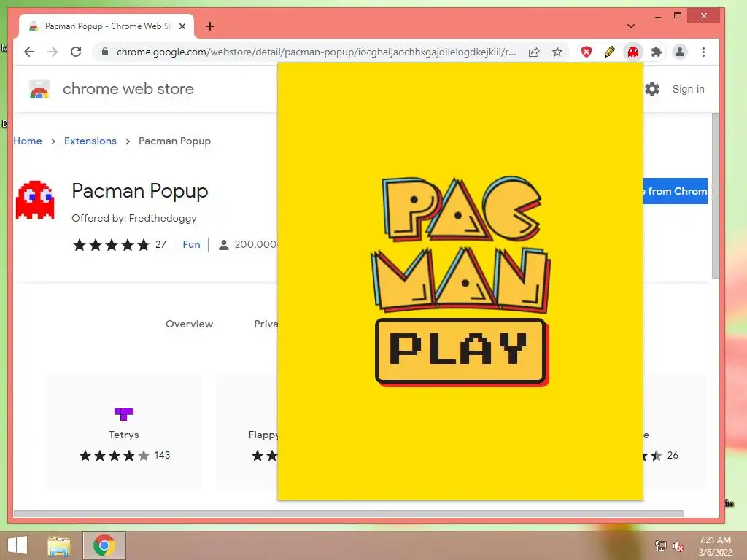The image size is (747, 560).
Task: Click the vertical page scrollbar
Action: [x=715, y=196]
